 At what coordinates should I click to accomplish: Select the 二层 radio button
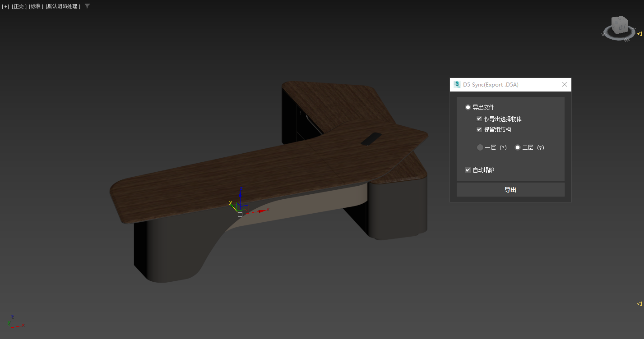[x=517, y=147]
